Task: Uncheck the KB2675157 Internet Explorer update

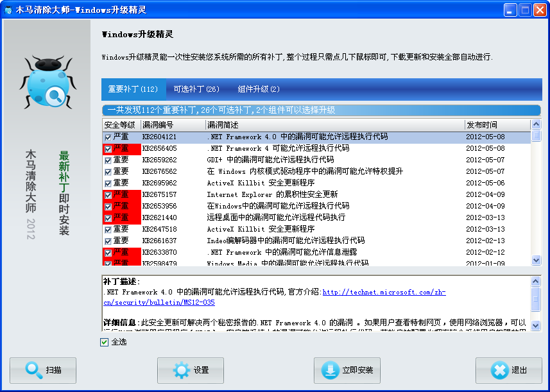Action: click(108, 195)
